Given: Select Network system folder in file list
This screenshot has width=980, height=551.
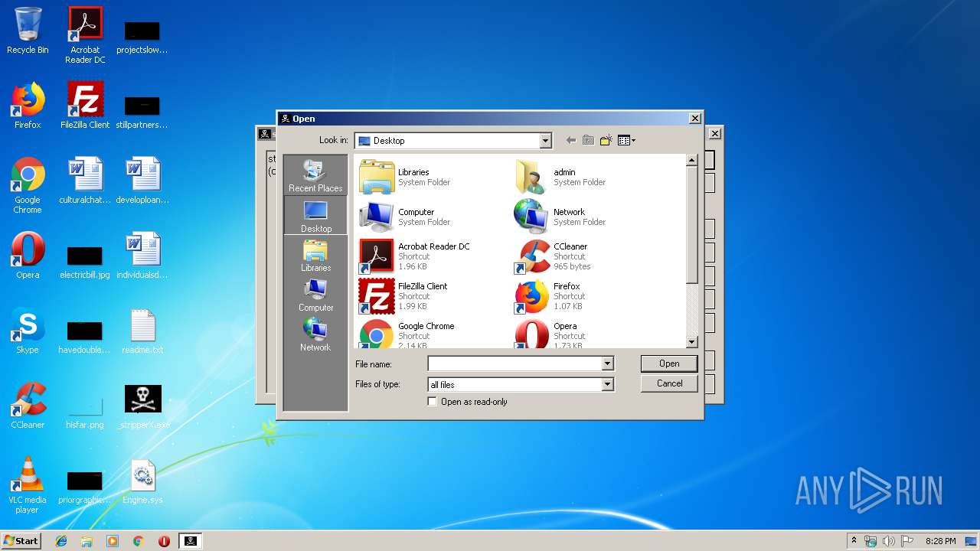Looking at the screenshot, I should coord(560,217).
